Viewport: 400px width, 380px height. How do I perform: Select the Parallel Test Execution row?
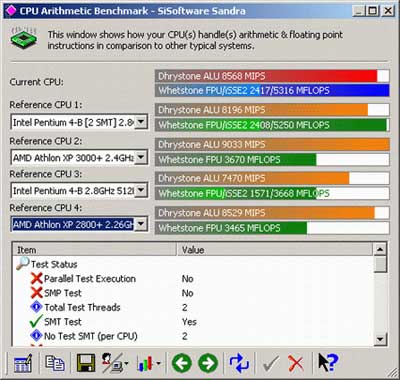click(193, 279)
